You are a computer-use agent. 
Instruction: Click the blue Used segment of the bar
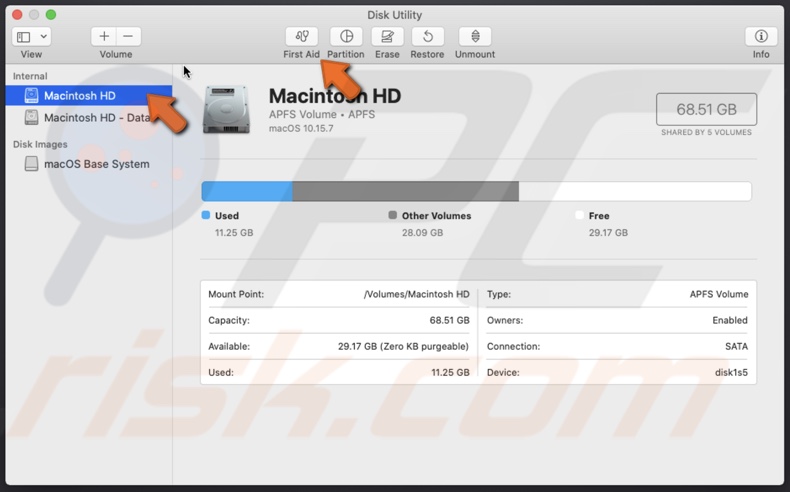[247, 191]
